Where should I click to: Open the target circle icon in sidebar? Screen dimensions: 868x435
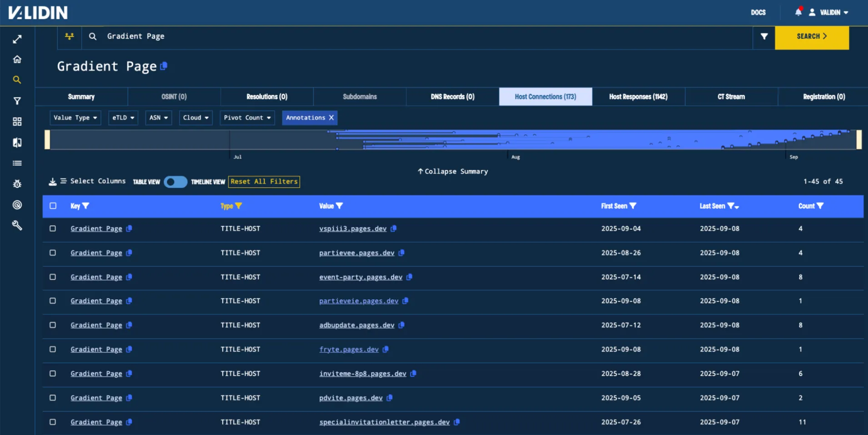(x=17, y=205)
